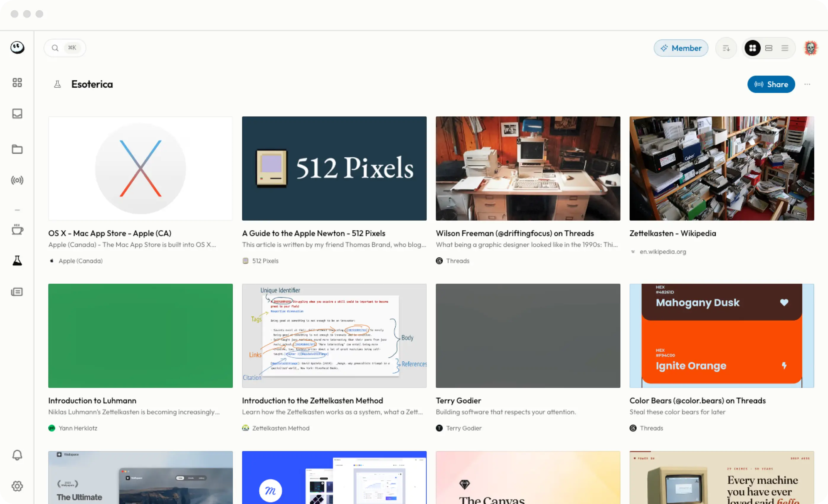The width and height of the screenshot is (828, 504).
Task: Open the newspaper icon in sidebar
Action: (x=17, y=292)
